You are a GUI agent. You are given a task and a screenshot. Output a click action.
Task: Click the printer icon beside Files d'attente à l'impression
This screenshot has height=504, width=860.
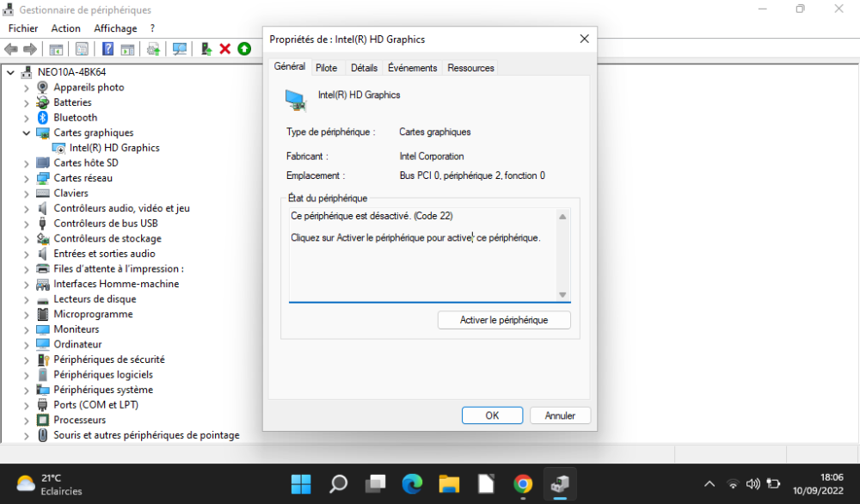43,268
